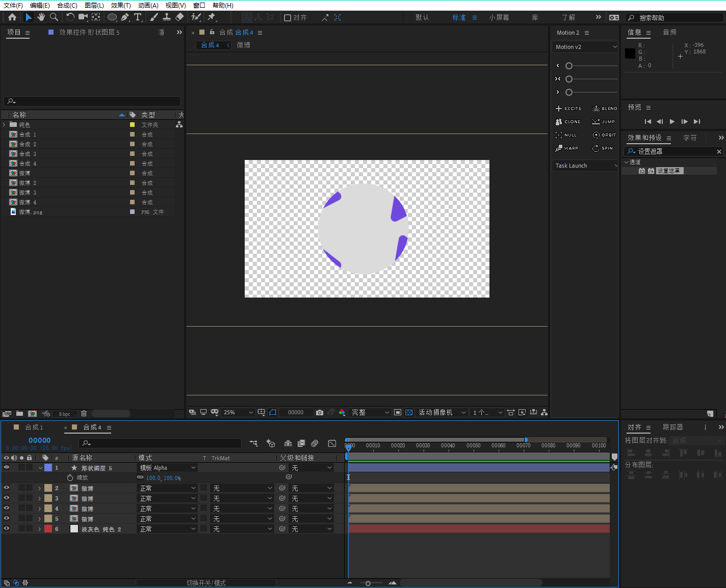This screenshot has height=588, width=726.
Task: Toggle visibility of layer 3 微博
Action: (x=7, y=498)
